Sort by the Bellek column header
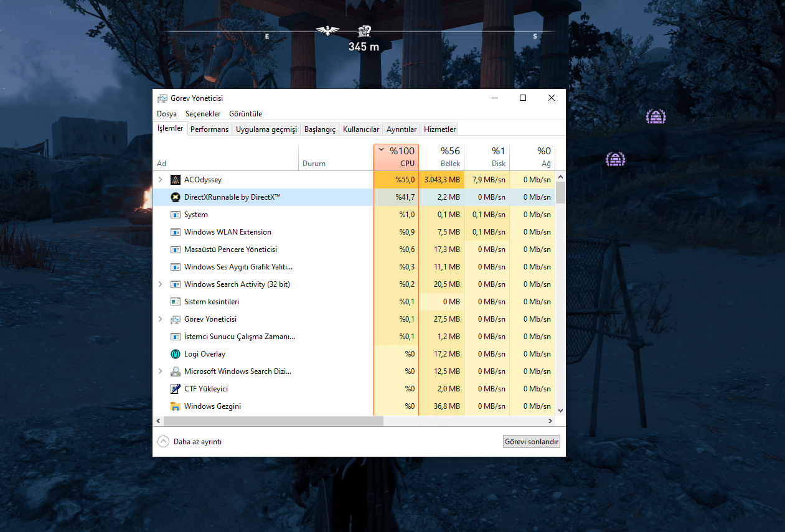Image resolution: width=785 pixels, height=532 pixels. [441, 157]
